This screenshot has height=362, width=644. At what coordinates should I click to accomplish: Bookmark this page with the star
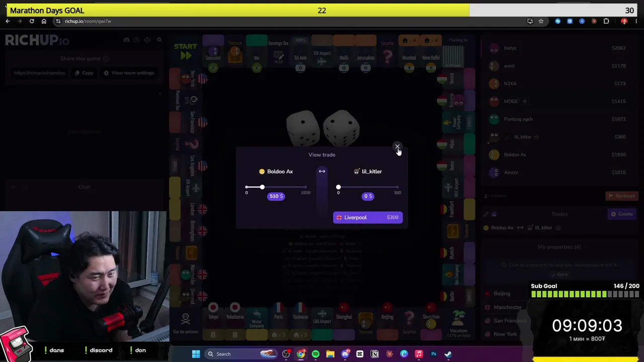coord(541,21)
